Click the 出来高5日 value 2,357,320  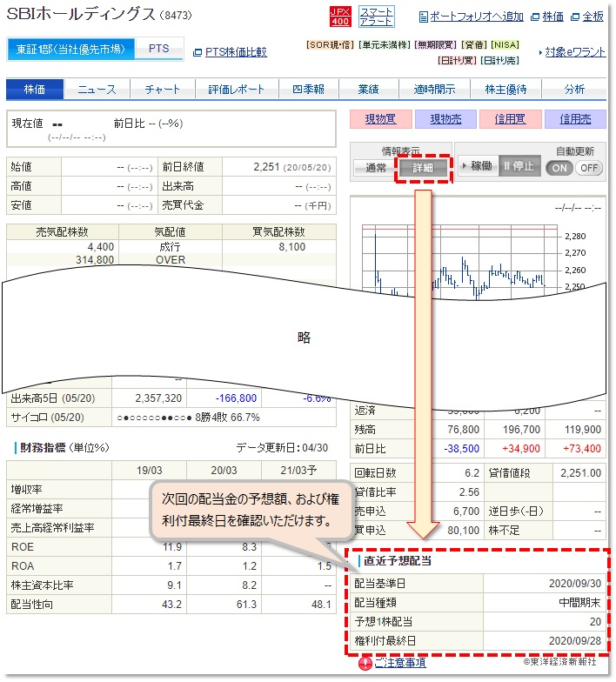[158, 398]
